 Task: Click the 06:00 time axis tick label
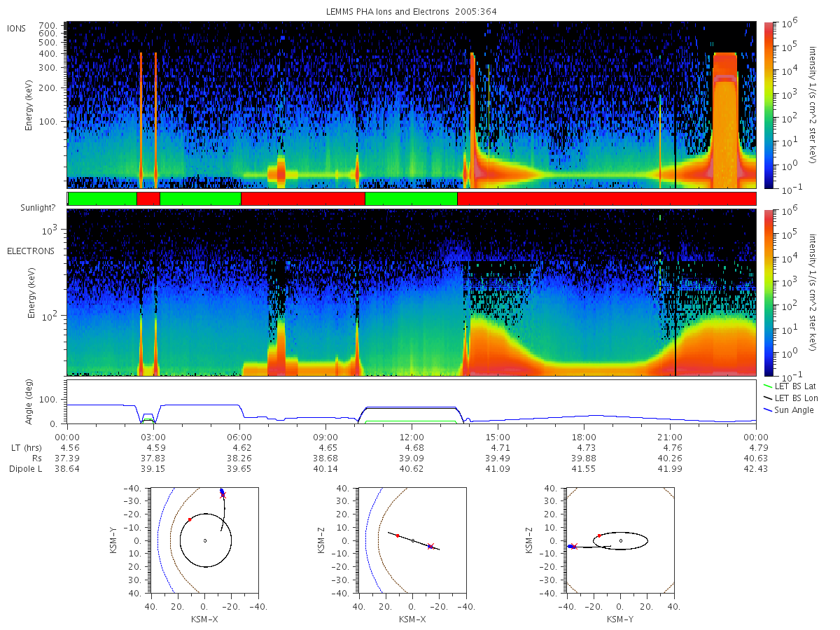coord(239,435)
